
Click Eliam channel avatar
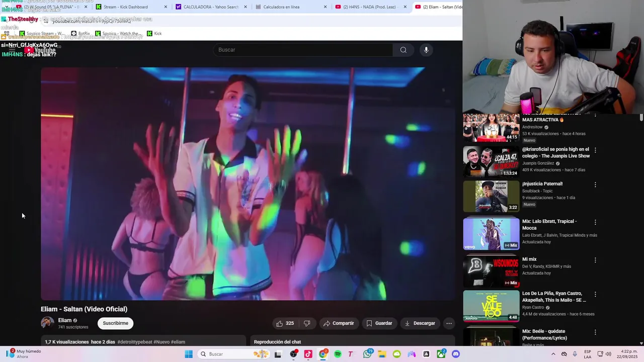point(47,323)
